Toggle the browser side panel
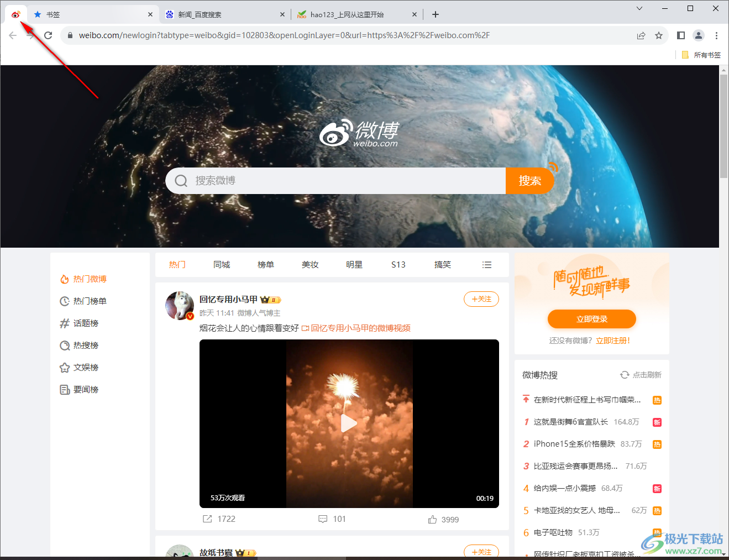729x560 pixels. [x=681, y=35]
